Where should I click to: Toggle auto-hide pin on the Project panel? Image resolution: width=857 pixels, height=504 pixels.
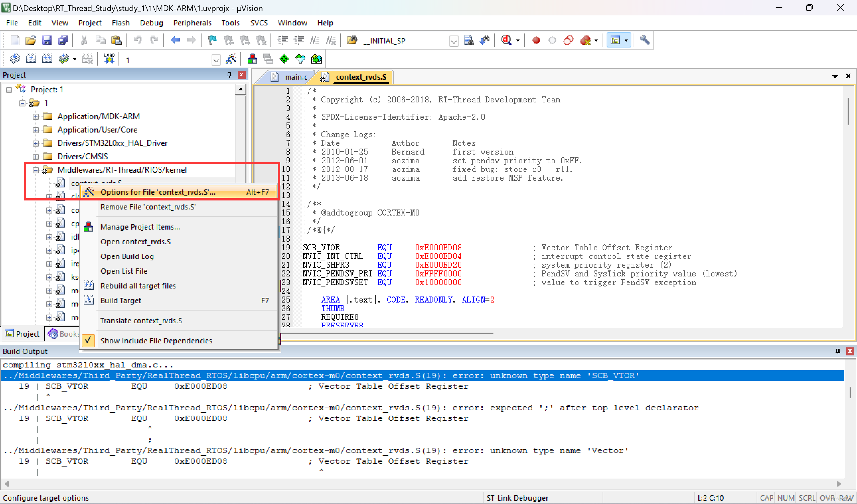[x=229, y=75]
